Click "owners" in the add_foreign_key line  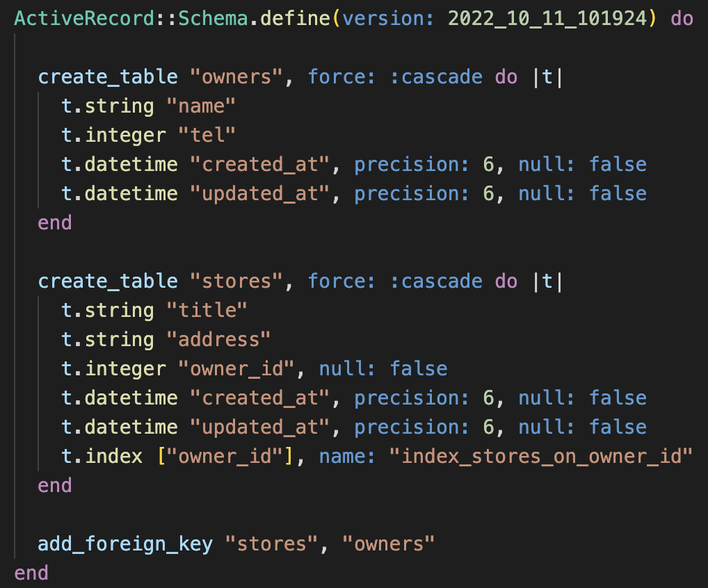tap(388, 544)
